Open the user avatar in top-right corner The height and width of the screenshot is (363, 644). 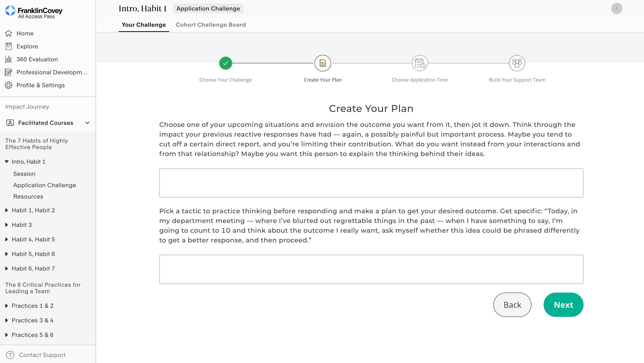617,8
